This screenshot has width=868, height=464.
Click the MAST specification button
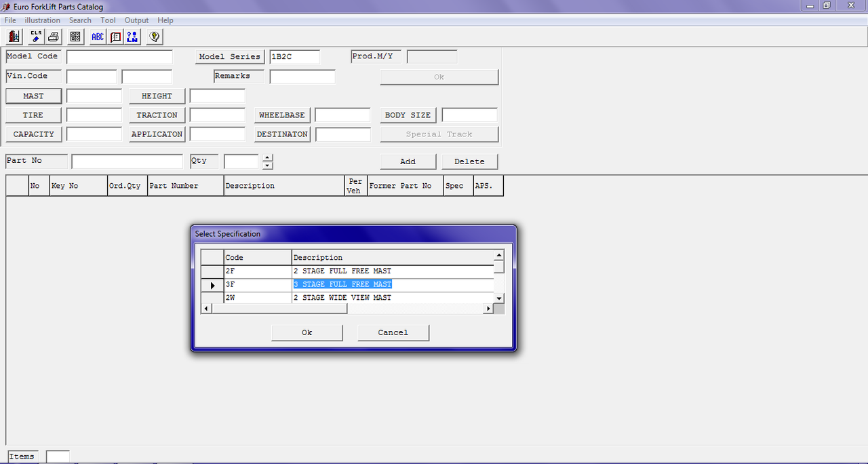[33, 96]
